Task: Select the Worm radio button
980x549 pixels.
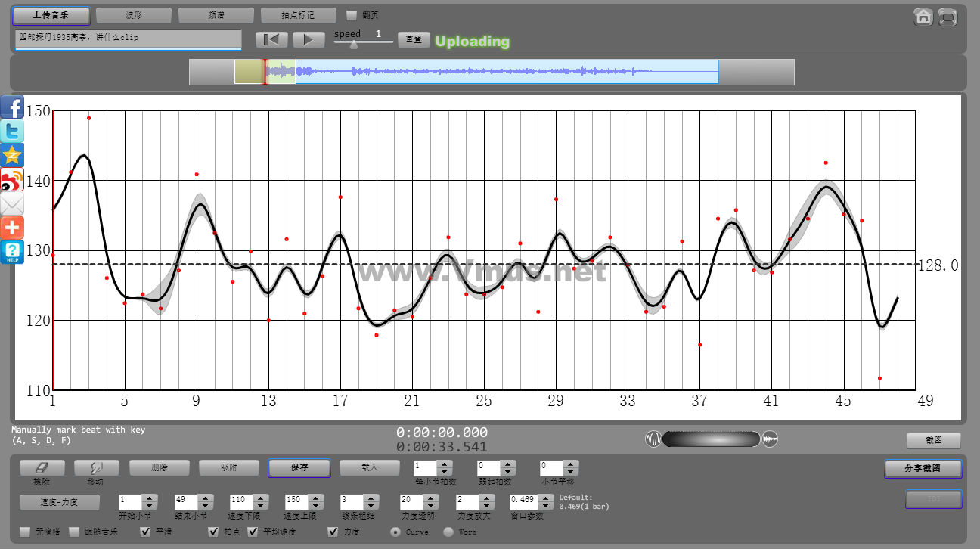Action: tap(448, 532)
